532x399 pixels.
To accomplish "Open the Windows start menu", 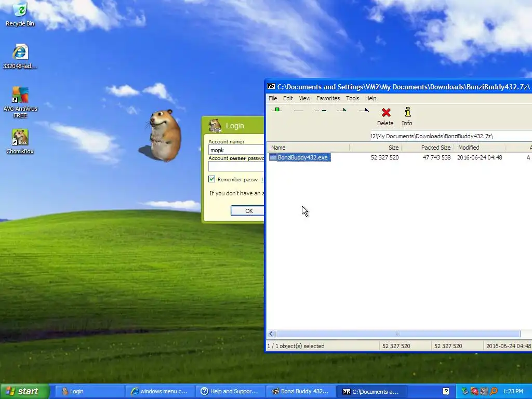I will 25,391.
